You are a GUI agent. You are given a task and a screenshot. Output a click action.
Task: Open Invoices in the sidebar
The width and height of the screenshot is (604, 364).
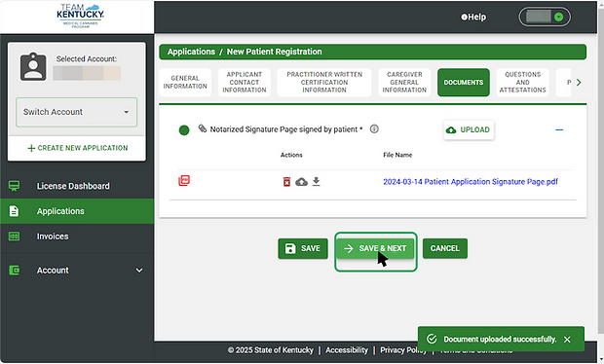click(x=53, y=237)
